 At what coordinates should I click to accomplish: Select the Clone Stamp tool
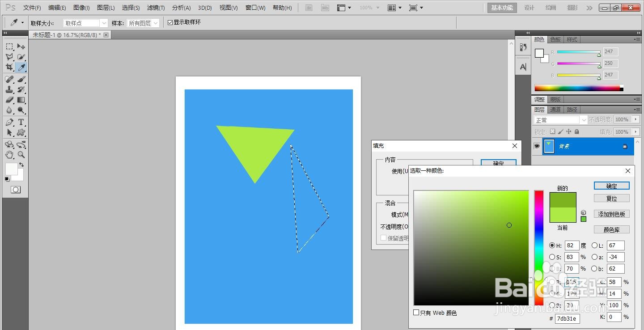(9, 89)
